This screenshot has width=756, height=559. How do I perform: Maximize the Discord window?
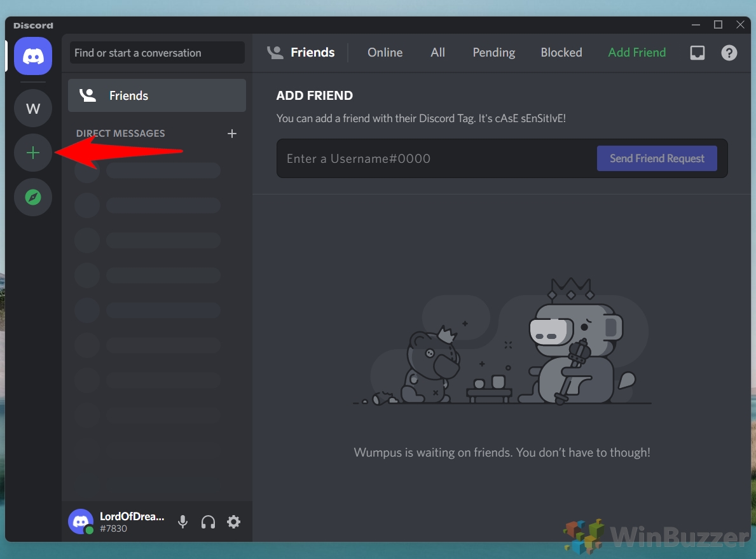point(718,25)
